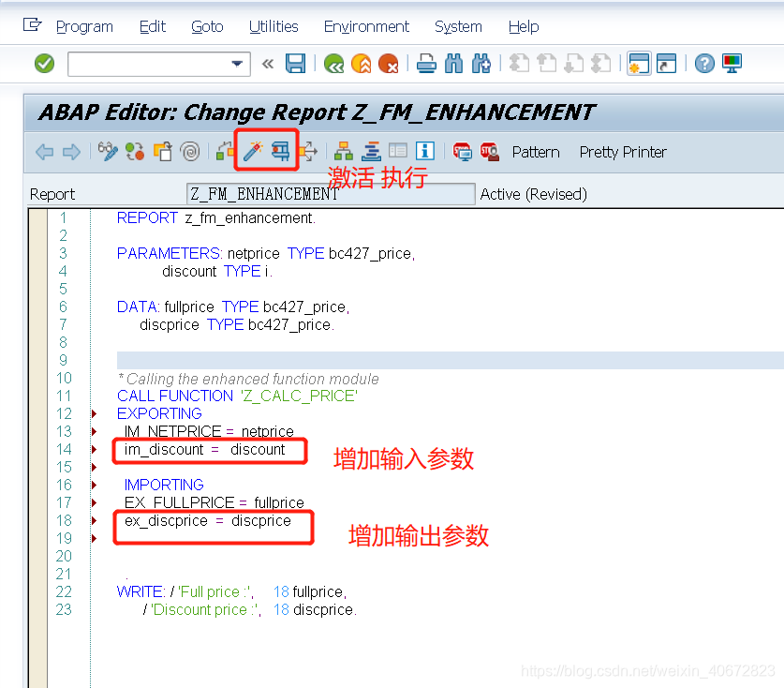Go to the previous page using the Previous Page icon
Screen dimensions: 784x688
tap(546, 64)
